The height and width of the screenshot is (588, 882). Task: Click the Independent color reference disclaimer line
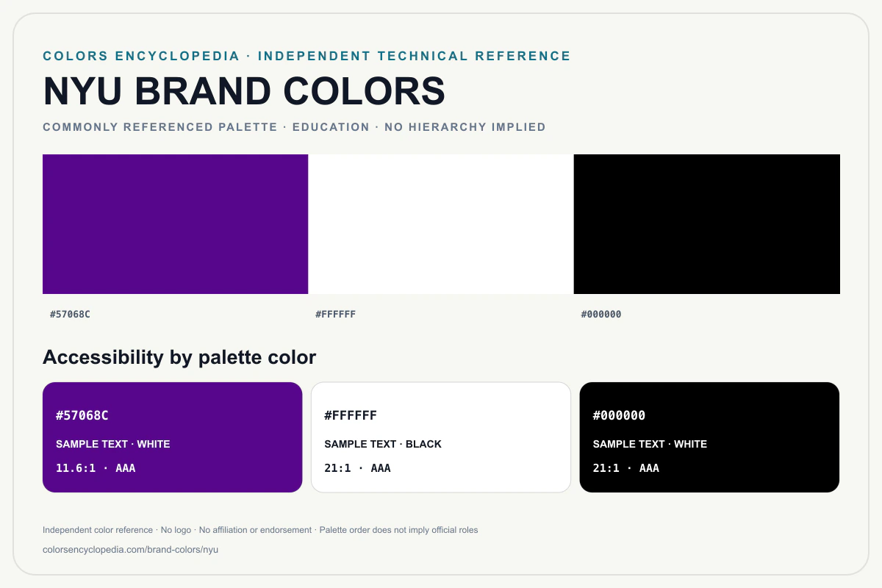260,530
